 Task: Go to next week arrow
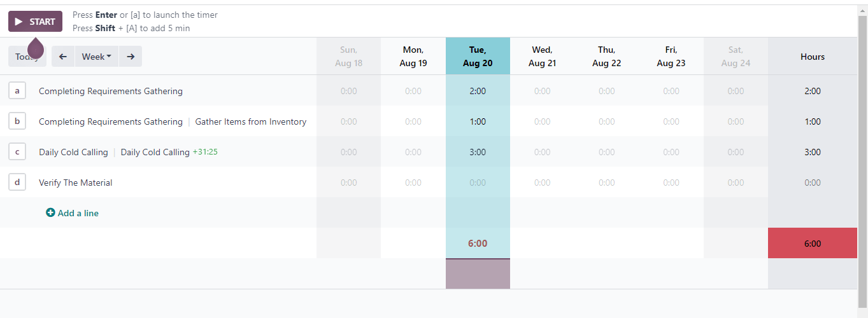click(131, 57)
